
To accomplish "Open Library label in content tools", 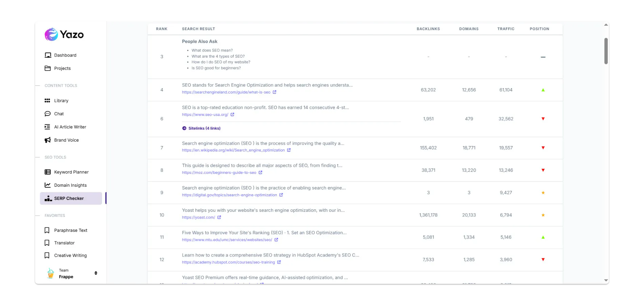I will tap(61, 101).
